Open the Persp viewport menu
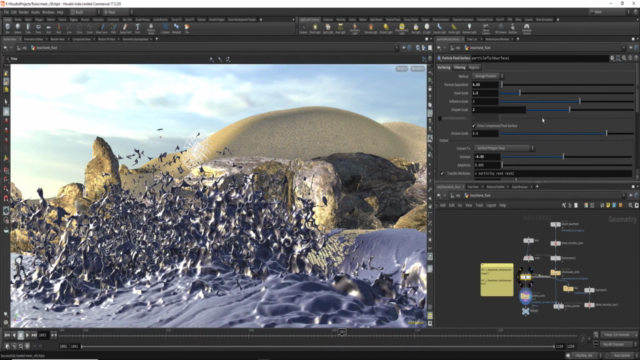 point(402,69)
